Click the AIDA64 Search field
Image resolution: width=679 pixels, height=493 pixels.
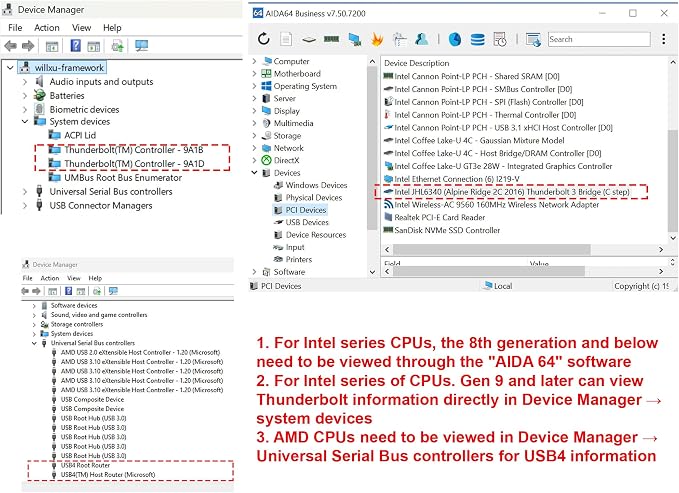pos(599,39)
